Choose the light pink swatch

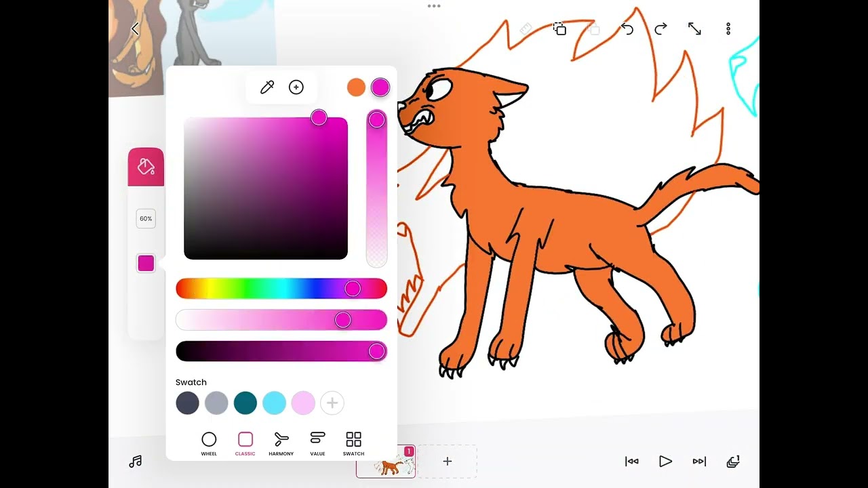pos(303,403)
